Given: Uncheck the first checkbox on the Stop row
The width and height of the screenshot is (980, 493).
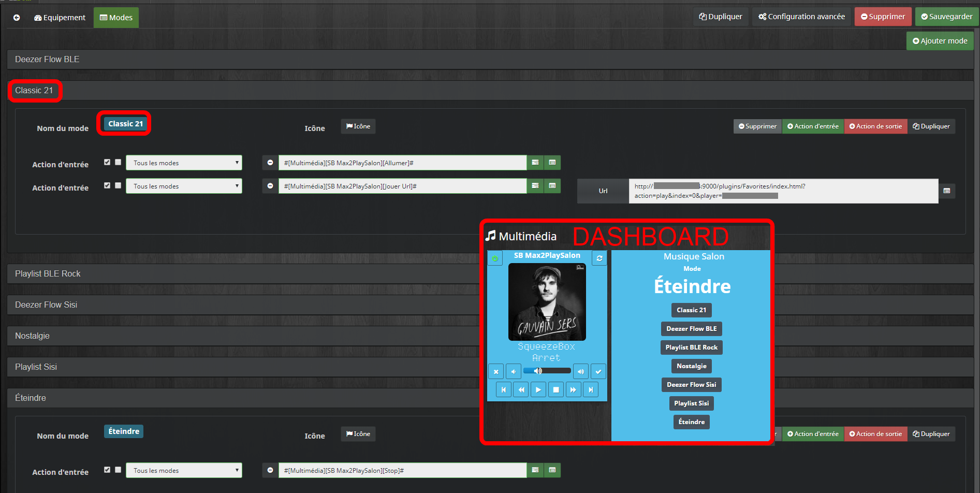Looking at the screenshot, I should pyautogui.click(x=107, y=470).
